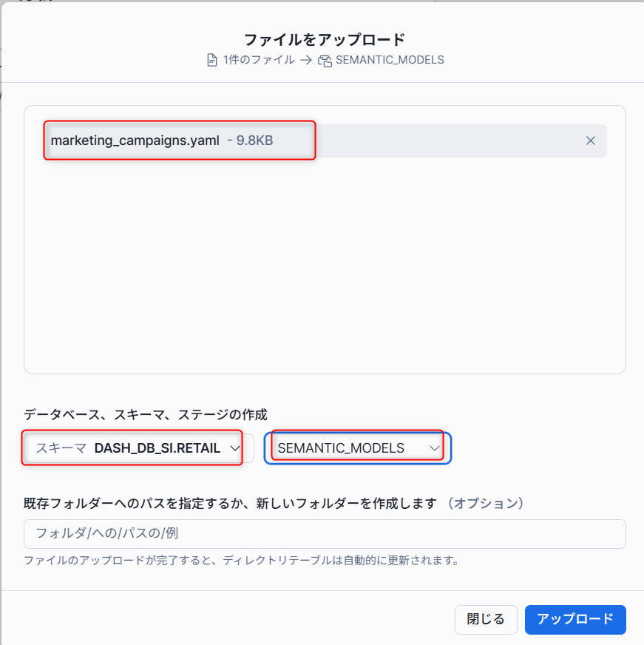Click the データベース、スキーマ、ステージの作成 label
Viewport: 644px width, 645px height.
[146, 414]
